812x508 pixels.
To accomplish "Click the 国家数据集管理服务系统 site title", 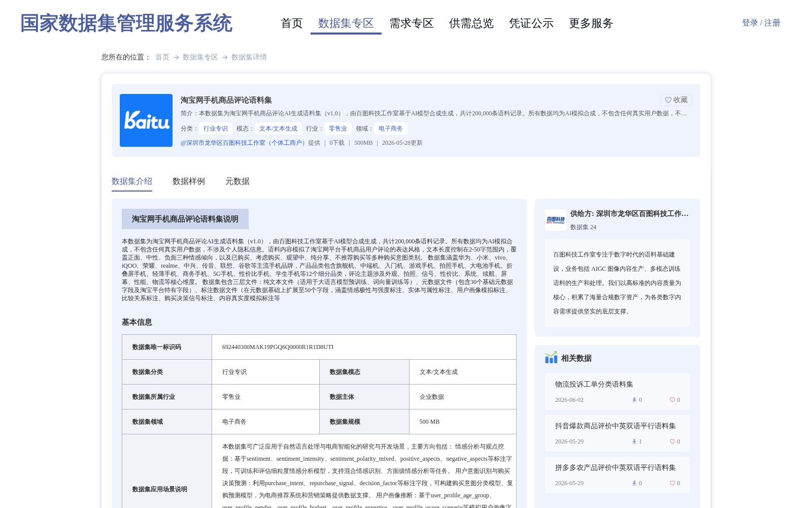I will click(x=126, y=23).
